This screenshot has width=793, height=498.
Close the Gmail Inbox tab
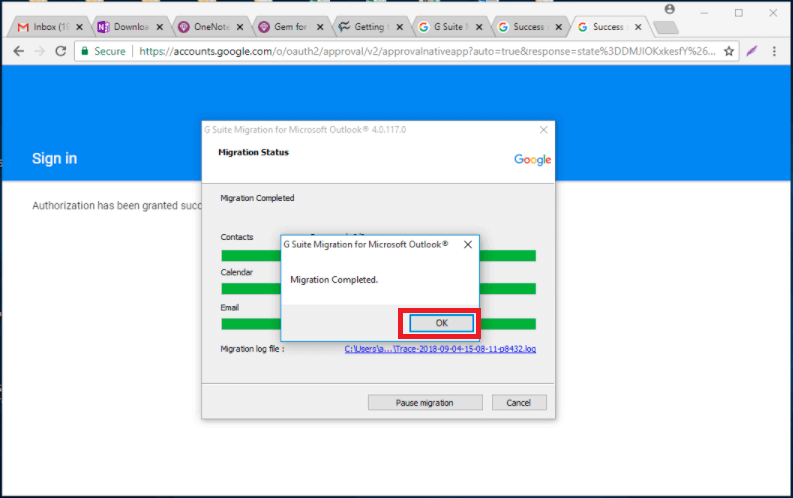point(79,27)
